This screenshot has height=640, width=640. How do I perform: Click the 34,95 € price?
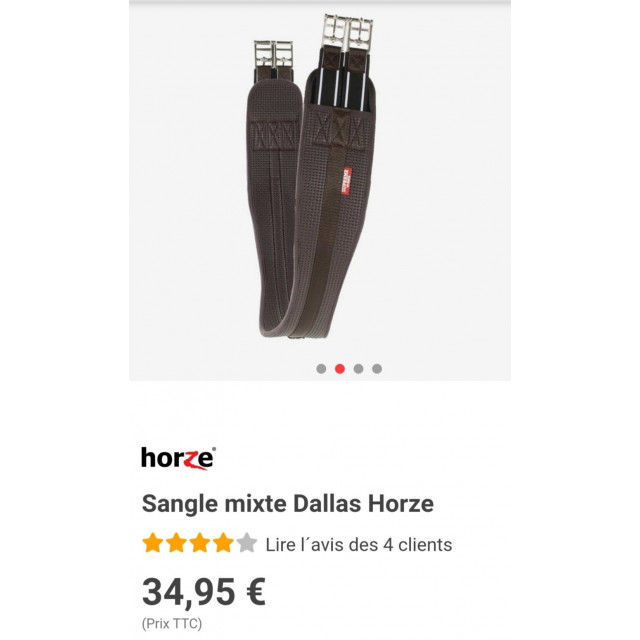204,592
